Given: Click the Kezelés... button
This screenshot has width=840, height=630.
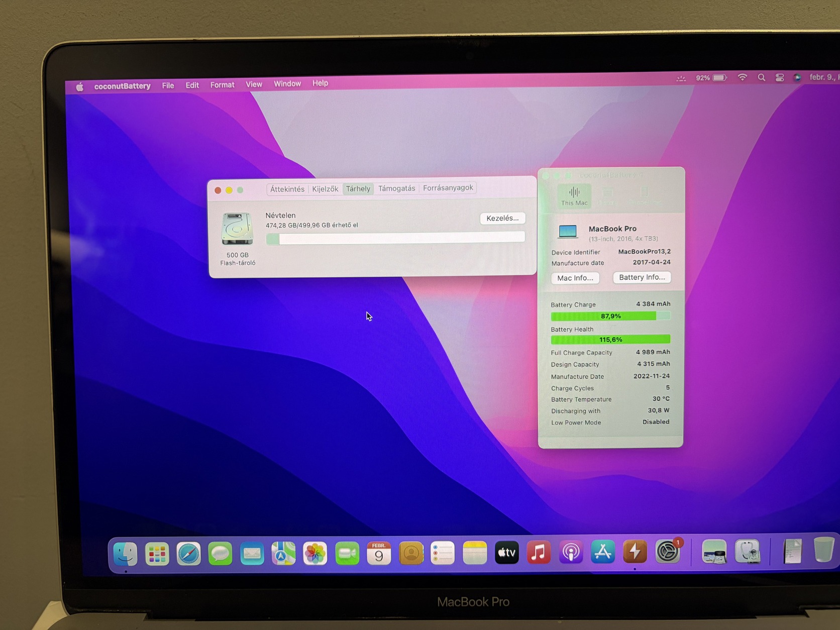Looking at the screenshot, I should coord(502,218).
